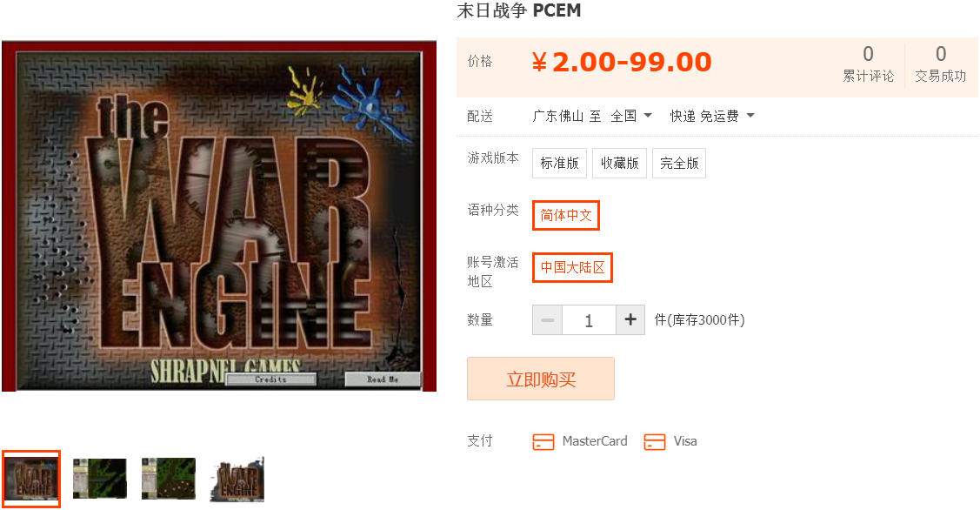This screenshot has width=980, height=510.
Task: Open the 交易成功 transactions count
Action: 941,64
